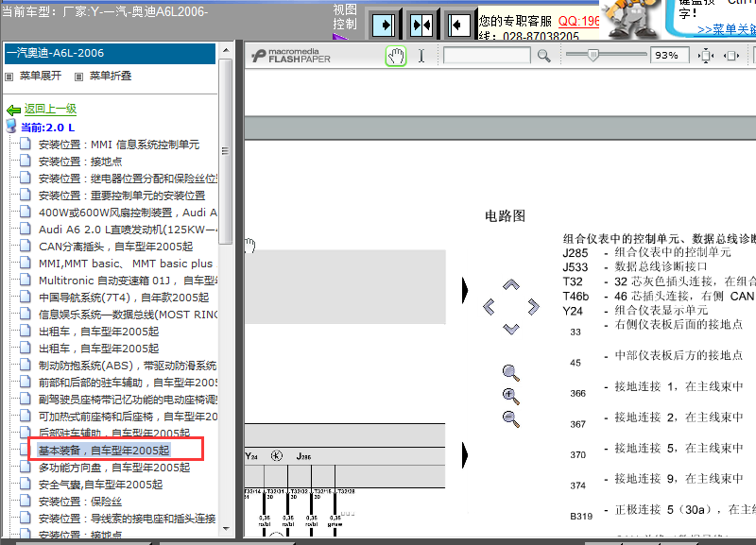Image resolution: width=756 pixels, height=545 pixels.
Task: Click the upper black triangle panel expander
Action: tap(465, 290)
